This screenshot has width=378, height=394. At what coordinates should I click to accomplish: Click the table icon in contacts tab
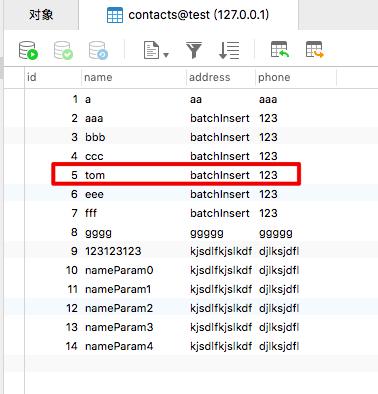coord(115,15)
